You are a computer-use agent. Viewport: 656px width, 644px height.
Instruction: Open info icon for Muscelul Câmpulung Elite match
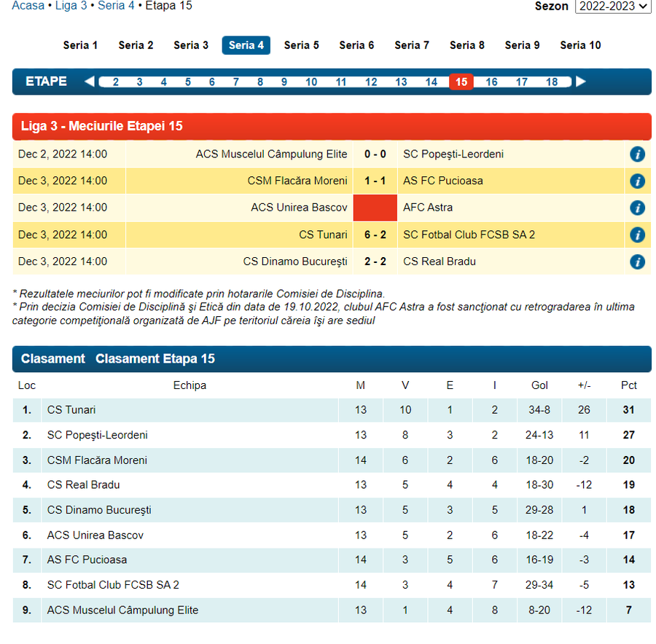tap(637, 154)
